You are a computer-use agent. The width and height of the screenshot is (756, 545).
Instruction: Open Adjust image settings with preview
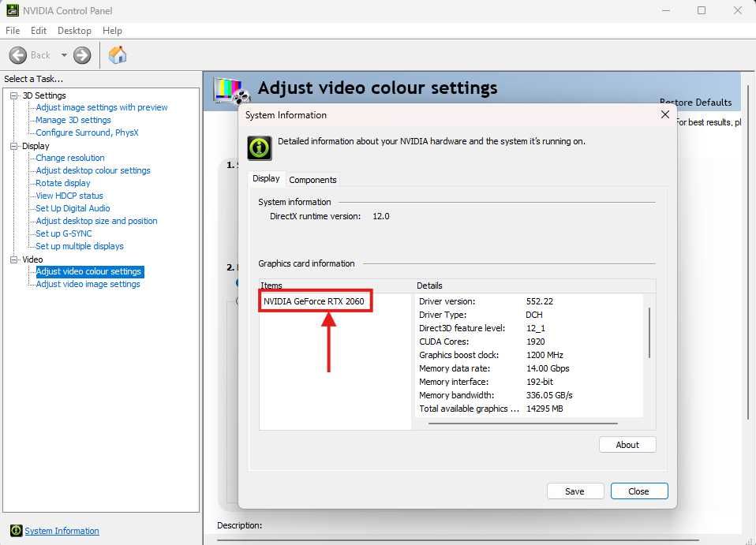tap(102, 107)
